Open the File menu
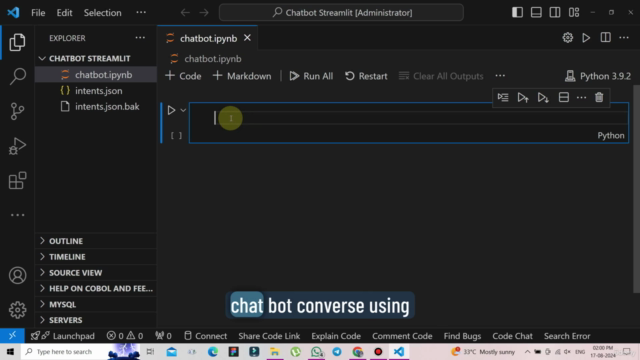The width and height of the screenshot is (640, 360). [38, 13]
